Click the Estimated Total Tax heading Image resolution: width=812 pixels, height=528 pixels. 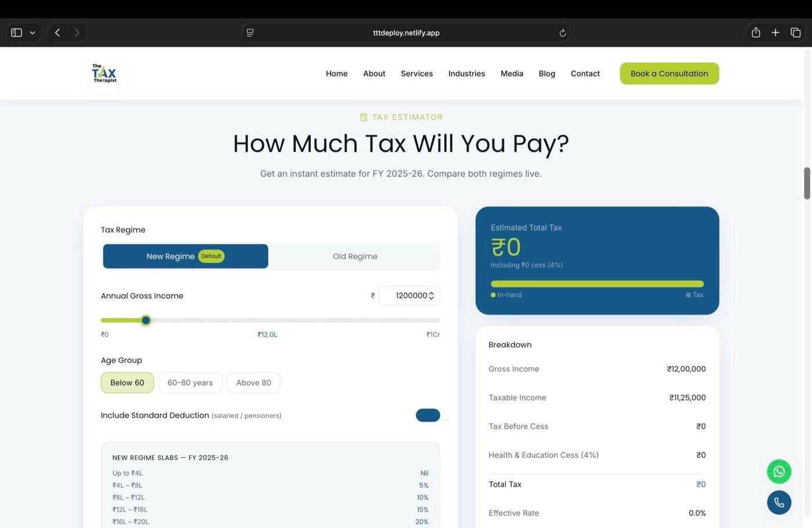tap(526, 227)
